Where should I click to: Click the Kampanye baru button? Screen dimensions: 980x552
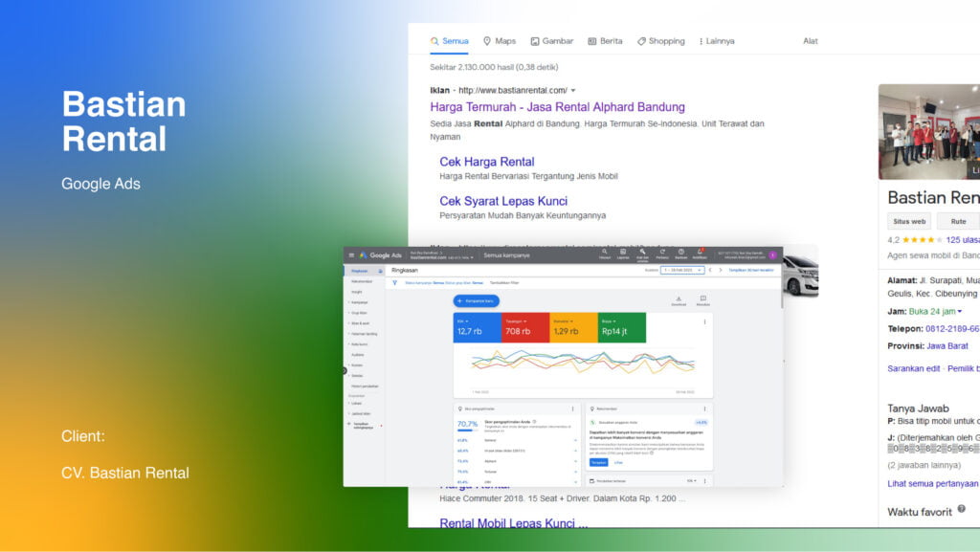(x=477, y=300)
